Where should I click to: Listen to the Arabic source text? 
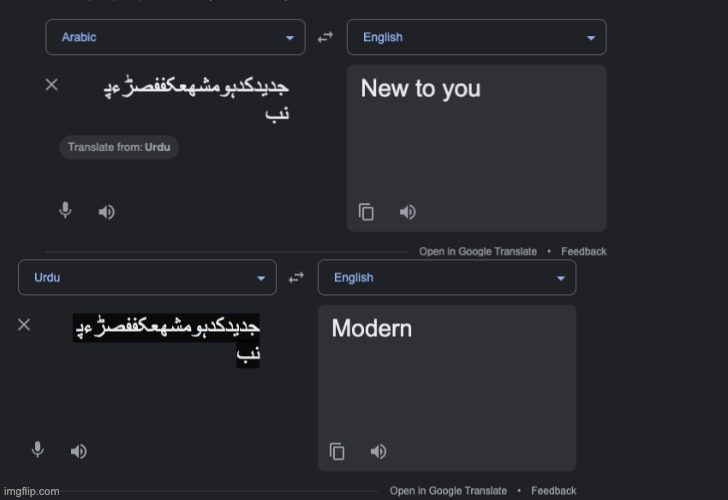coord(106,212)
